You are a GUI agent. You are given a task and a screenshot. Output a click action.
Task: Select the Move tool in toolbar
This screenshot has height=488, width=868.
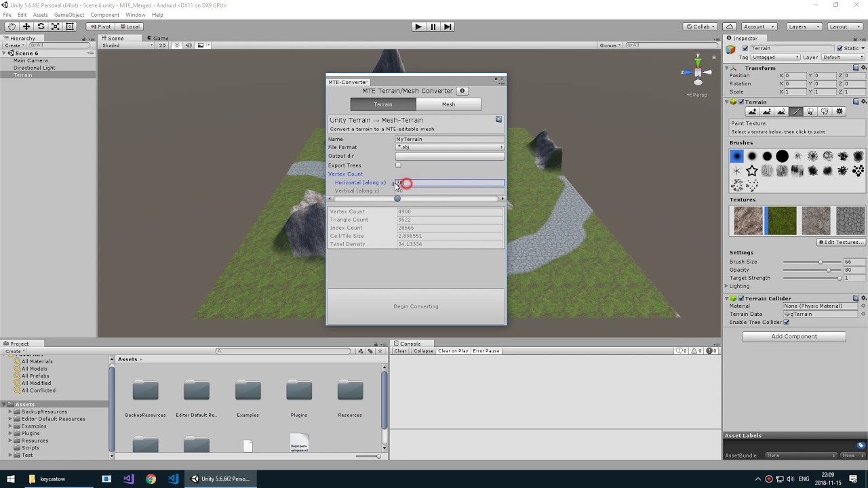26,26
